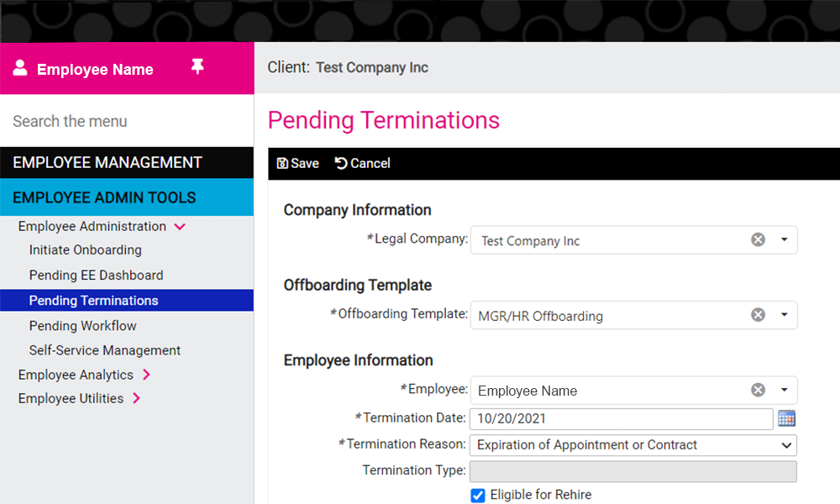Image resolution: width=840 pixels, height=504 pixels.
Task: Click the Save button in toolbar
Action: (298, 163)
